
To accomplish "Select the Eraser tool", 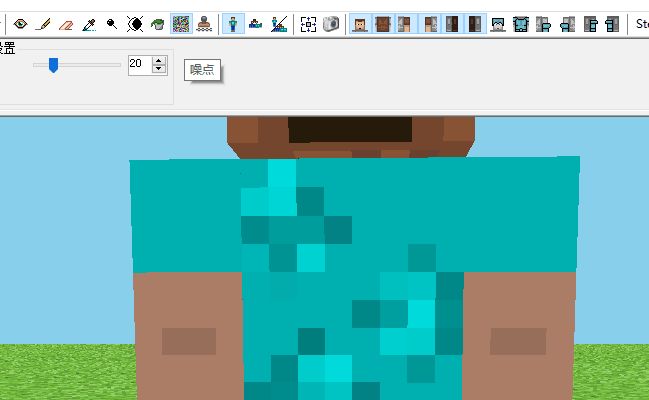I will click(66, 24).
